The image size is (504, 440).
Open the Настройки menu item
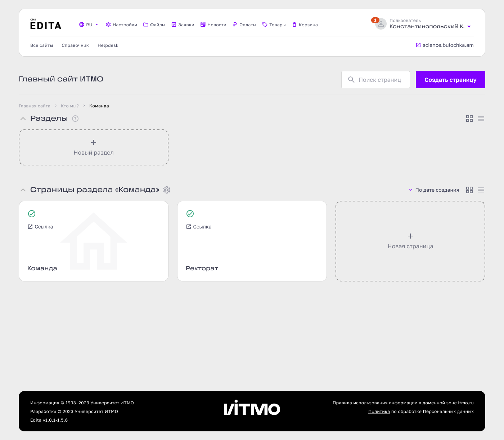tap(121, 25)
